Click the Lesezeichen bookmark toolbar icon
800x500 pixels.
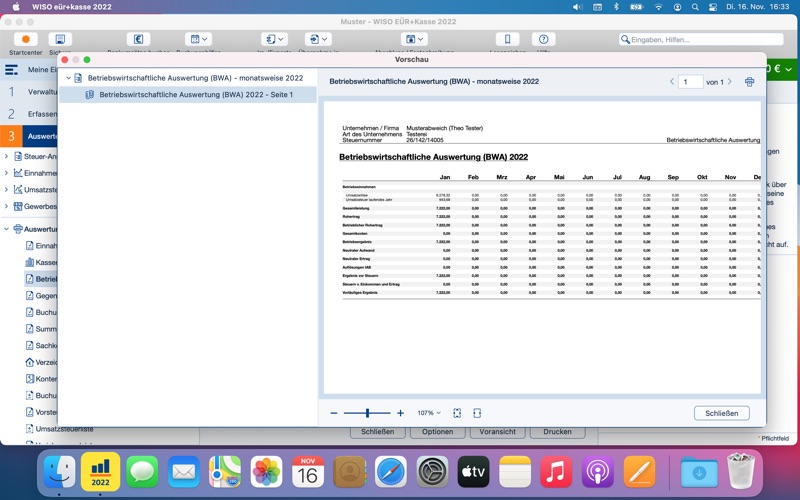pos(507,39)
